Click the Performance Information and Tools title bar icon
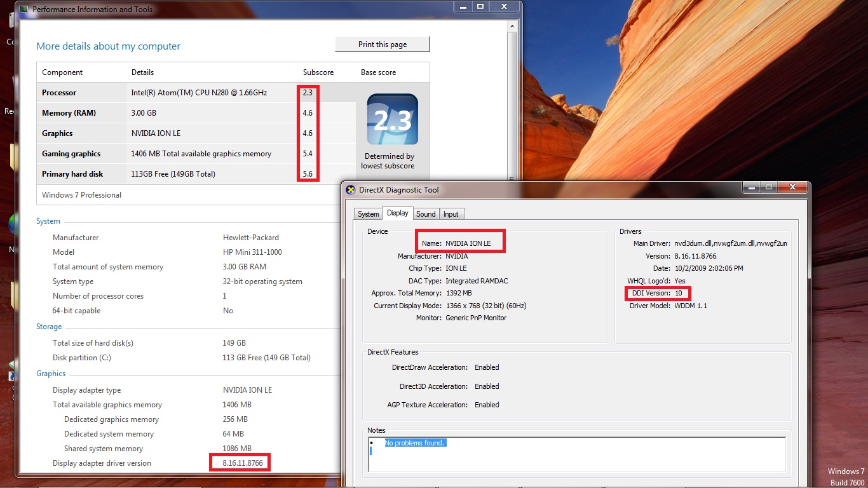The image size is (868, 488). tap(24, 10)
